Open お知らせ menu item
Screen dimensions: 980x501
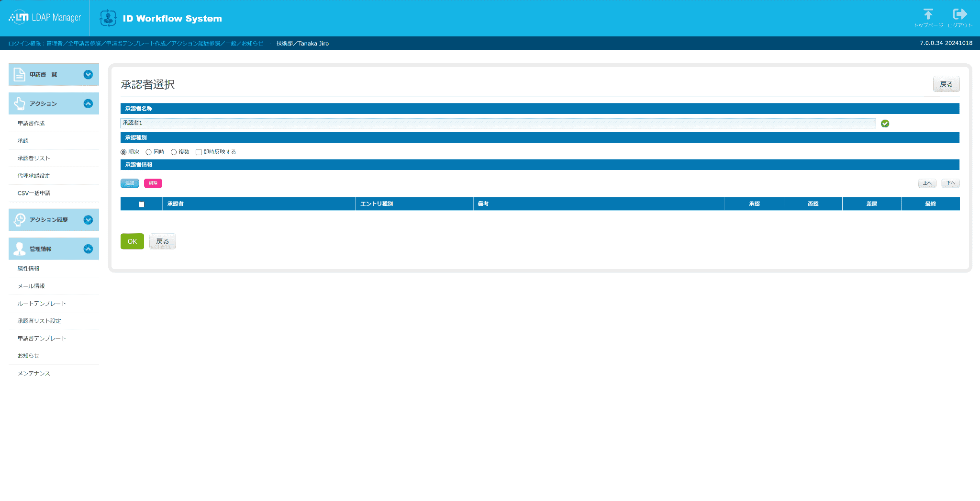(x=54, y=356)
